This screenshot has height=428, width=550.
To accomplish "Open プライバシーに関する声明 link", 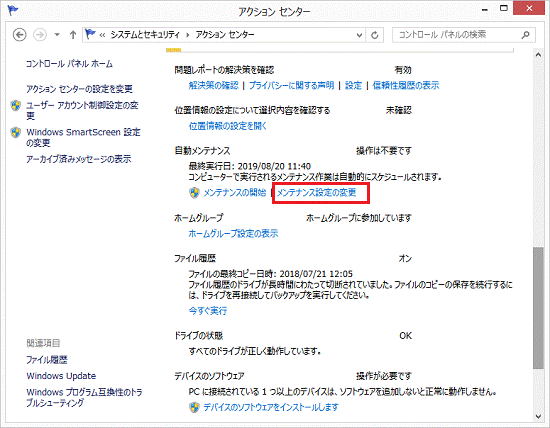I will coord(291,85).
